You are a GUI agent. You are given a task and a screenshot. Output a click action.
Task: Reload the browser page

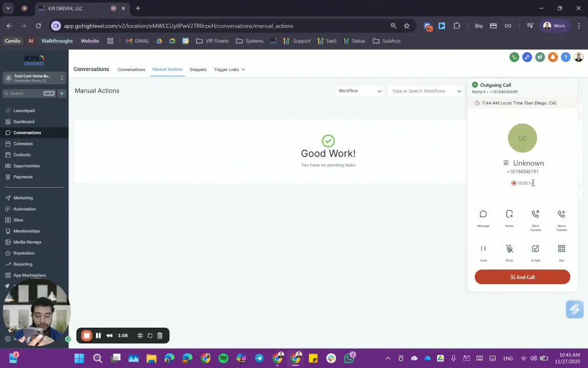(x=38, y=26)
